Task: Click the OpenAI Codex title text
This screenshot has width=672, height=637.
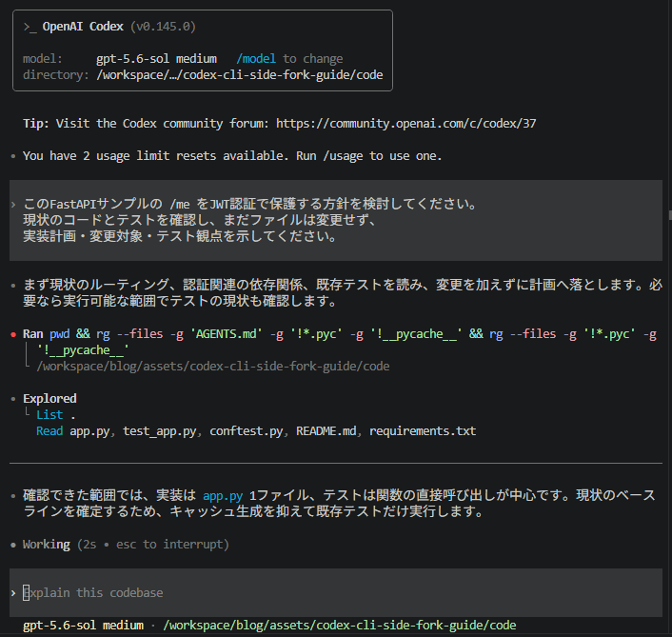Action: 83,27
